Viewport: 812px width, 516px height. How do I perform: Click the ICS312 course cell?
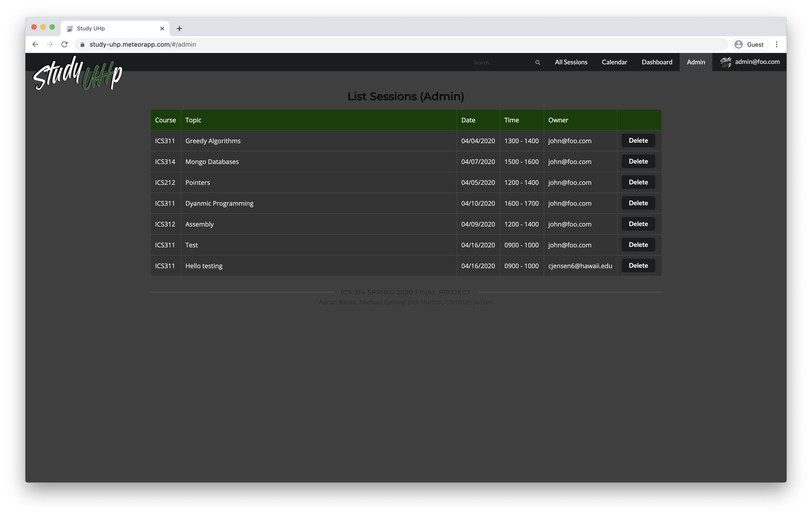point(166,224)
